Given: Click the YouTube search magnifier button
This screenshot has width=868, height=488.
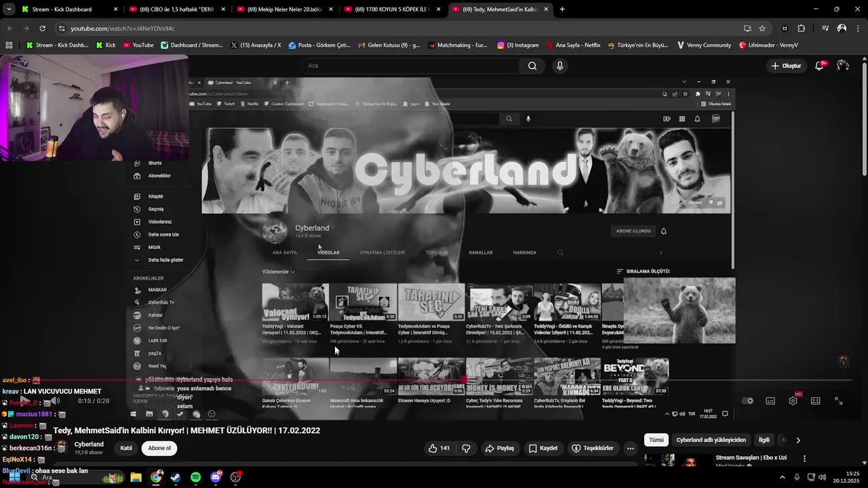Looking at the screenshot, I should (x=532, y=66).
